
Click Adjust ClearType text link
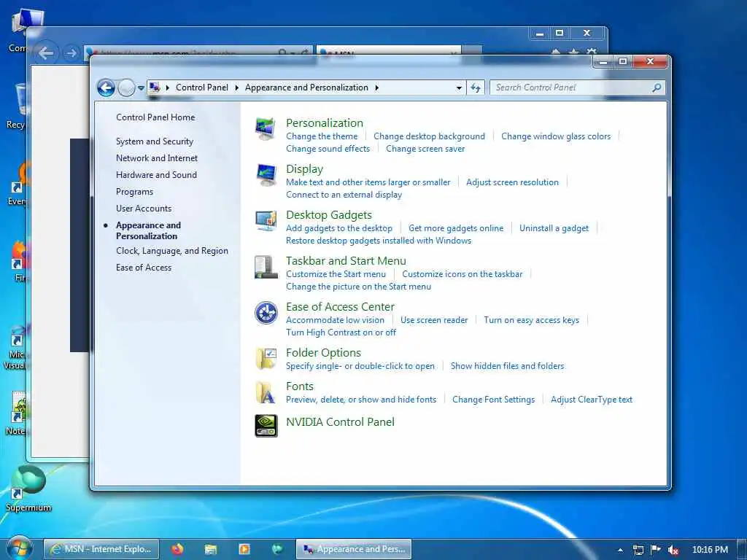tap(591, 400)
